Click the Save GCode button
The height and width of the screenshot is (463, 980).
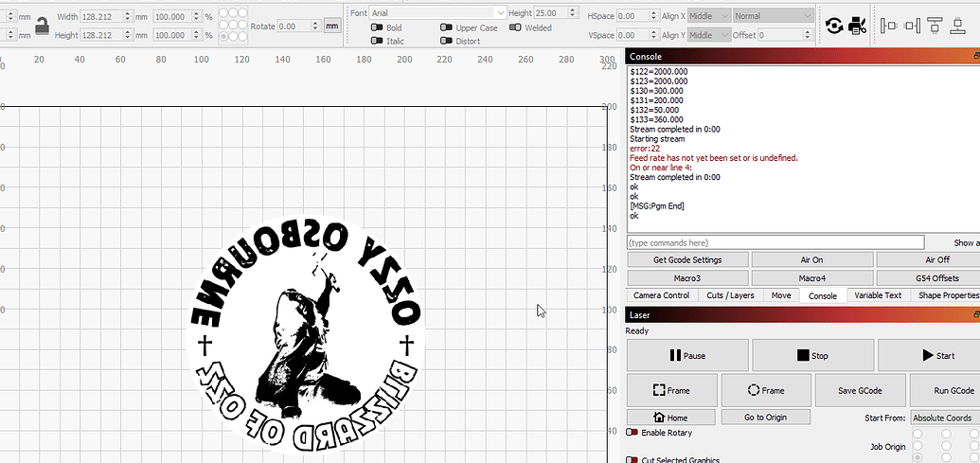click(x=860, y=390)
